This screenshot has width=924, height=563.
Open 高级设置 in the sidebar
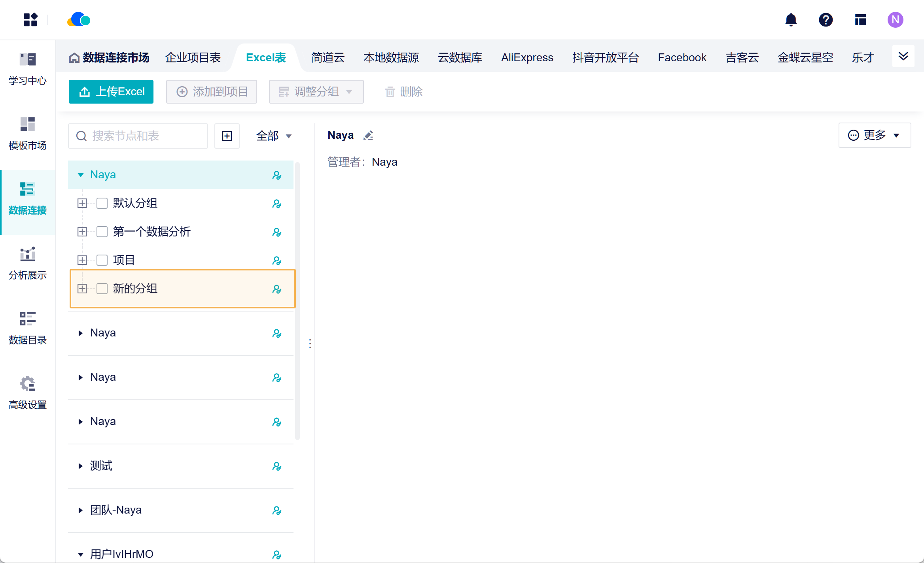point(28,393)
